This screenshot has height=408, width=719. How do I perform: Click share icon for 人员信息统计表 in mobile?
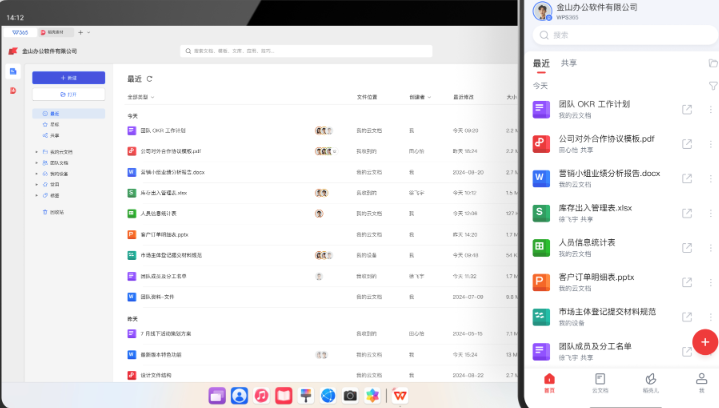[x=686, y=248]
